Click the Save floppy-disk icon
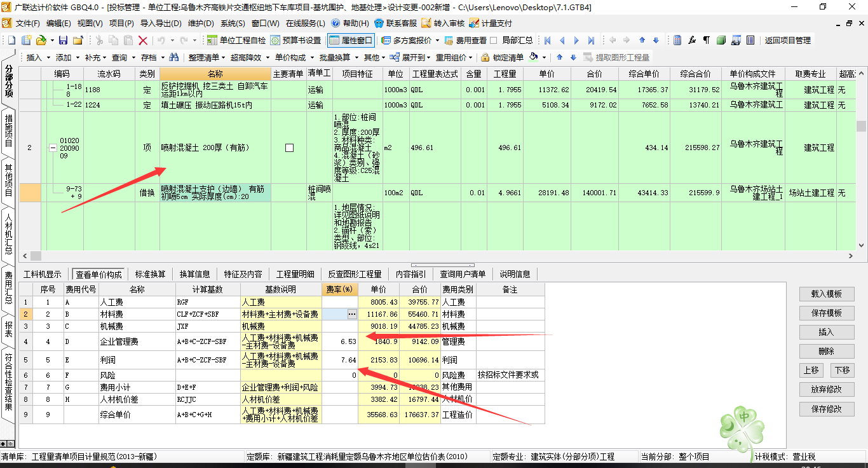 tap(63, 40)
